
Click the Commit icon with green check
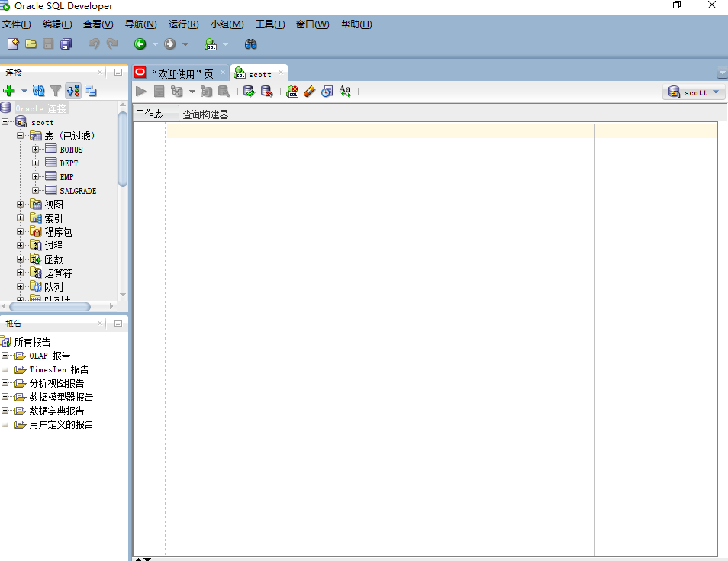tap(249, 92)
